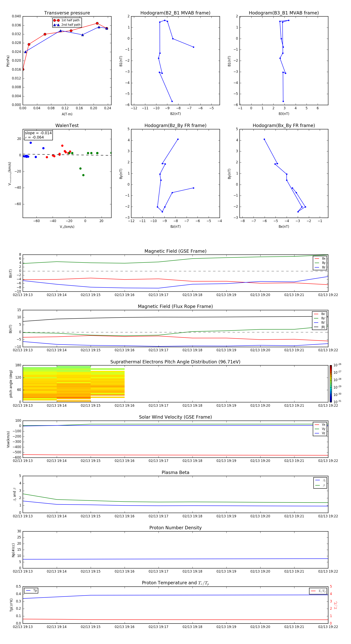
Task: Click the 'Pt(nPa)' y-axis label
Action: coord(8,61)
